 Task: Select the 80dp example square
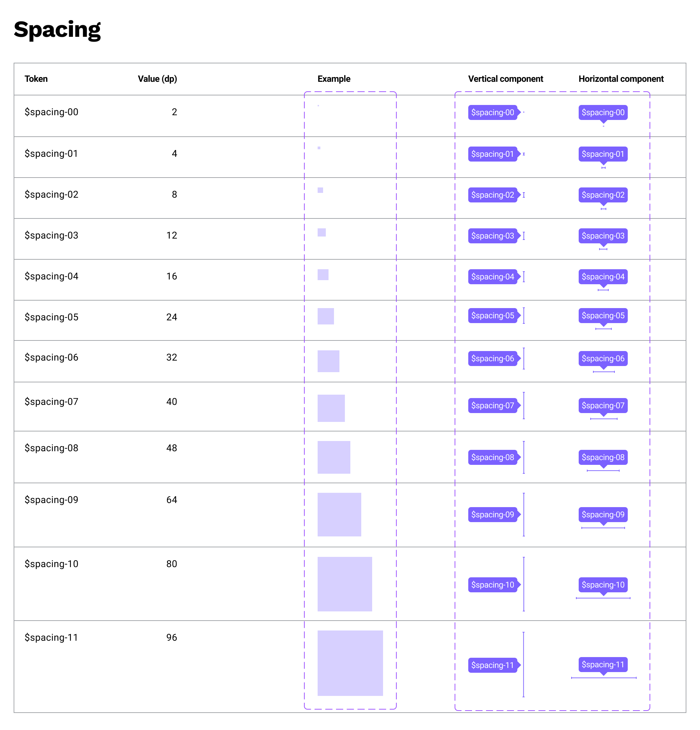pyautogui.click(x=344, y=584)
